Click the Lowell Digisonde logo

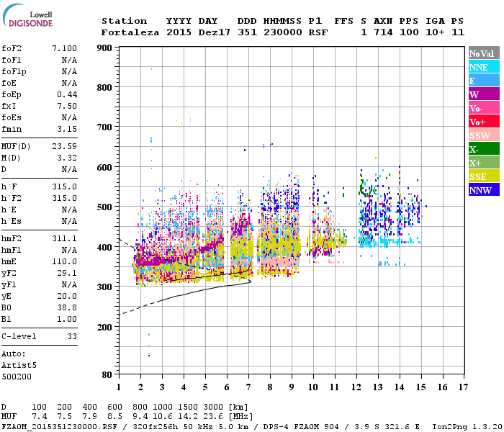coord(27,16)
